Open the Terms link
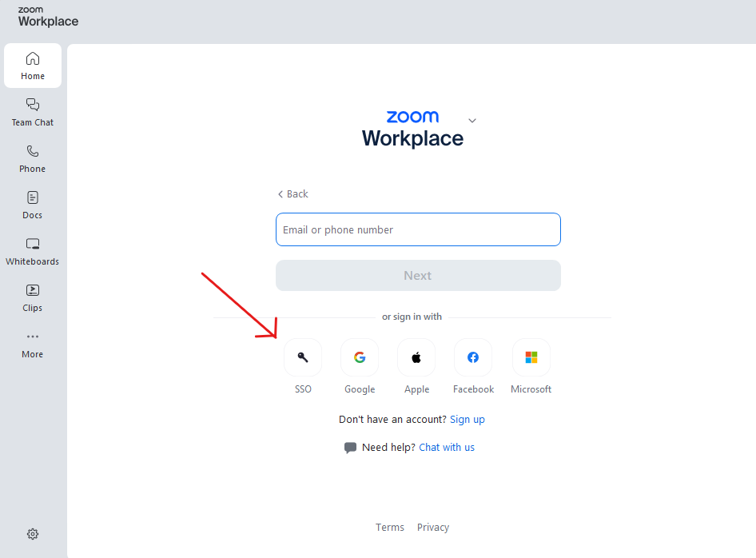The image size is (756, 558). [389, 527]
